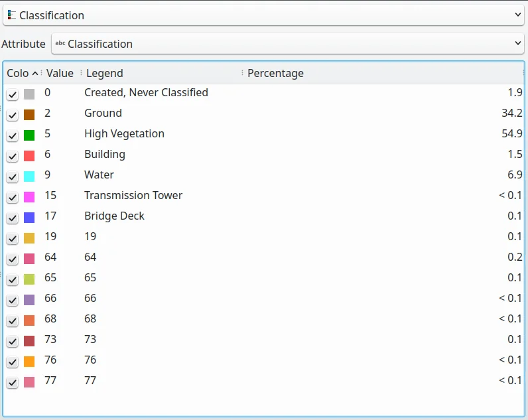Select the Building legend label
This screenshot has width=528, height=420.
click(x=105, y=154)
